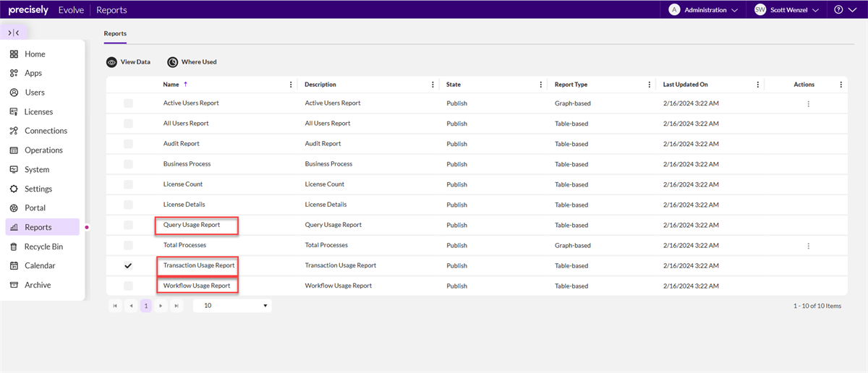The width and height of the screenshot is (868, 373).
Task: Expand the Scott Wenzel user menu
Action: click(x=787, y=10)
